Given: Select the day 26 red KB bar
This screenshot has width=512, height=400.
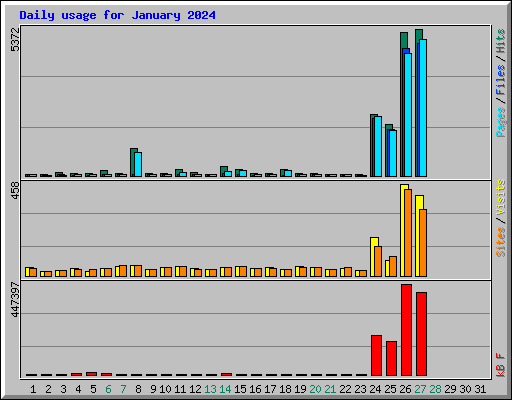Looking at the screenshot, I should point(406,330).
